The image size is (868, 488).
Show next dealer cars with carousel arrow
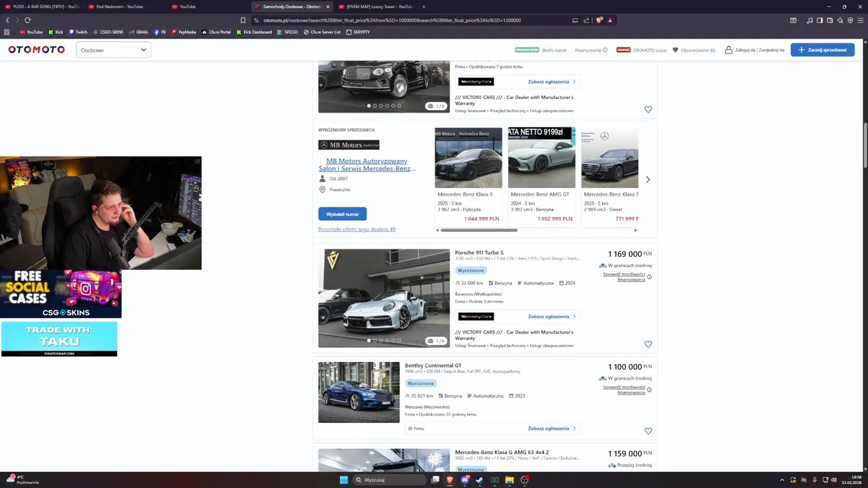click(648, 180)
